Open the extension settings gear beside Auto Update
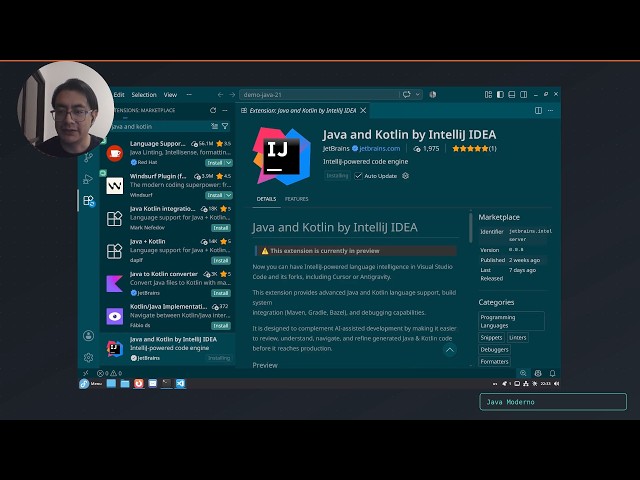The image size is (640, 480). tap(405, 176)
